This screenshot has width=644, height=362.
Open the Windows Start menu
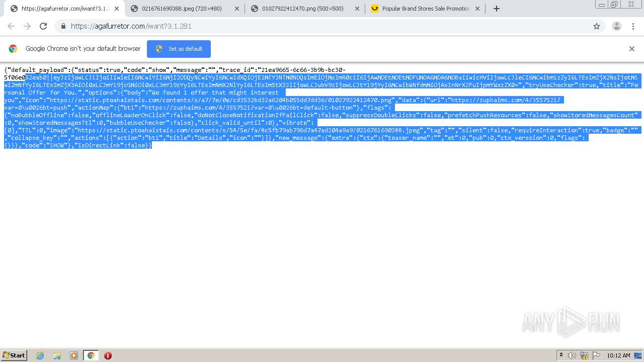(x=14, y=355)
